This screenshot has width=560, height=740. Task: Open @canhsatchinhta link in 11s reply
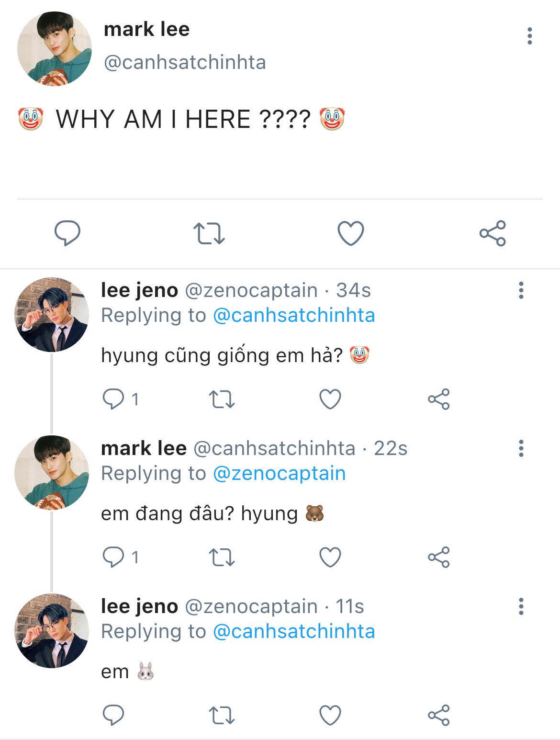coord(293,631)
